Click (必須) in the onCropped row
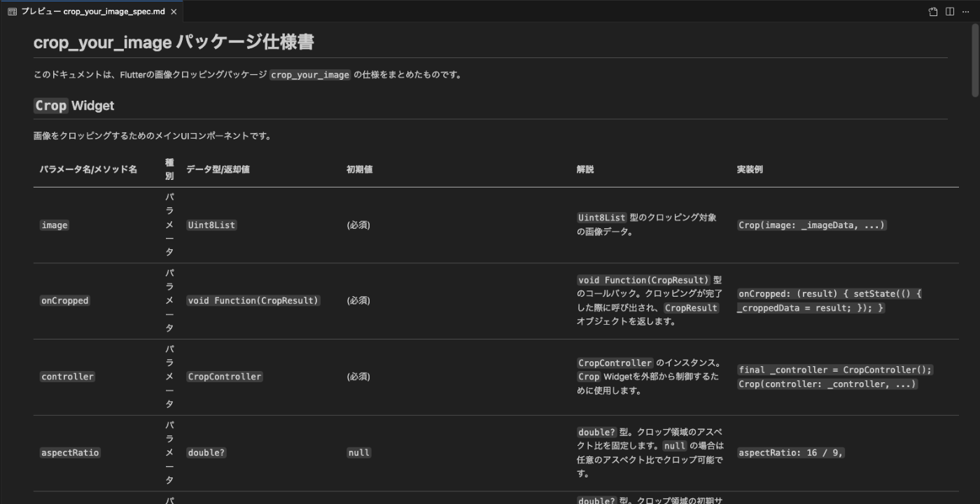 358,300
